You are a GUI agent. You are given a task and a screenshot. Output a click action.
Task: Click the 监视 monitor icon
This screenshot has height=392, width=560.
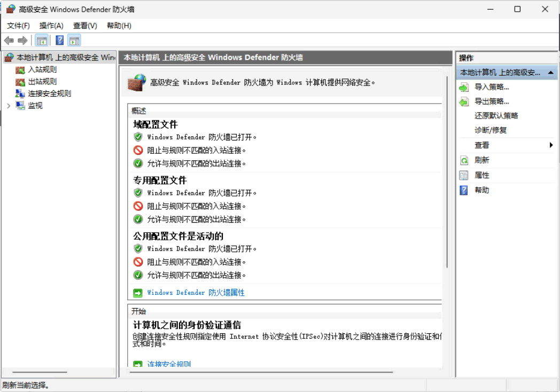[20, 106]
